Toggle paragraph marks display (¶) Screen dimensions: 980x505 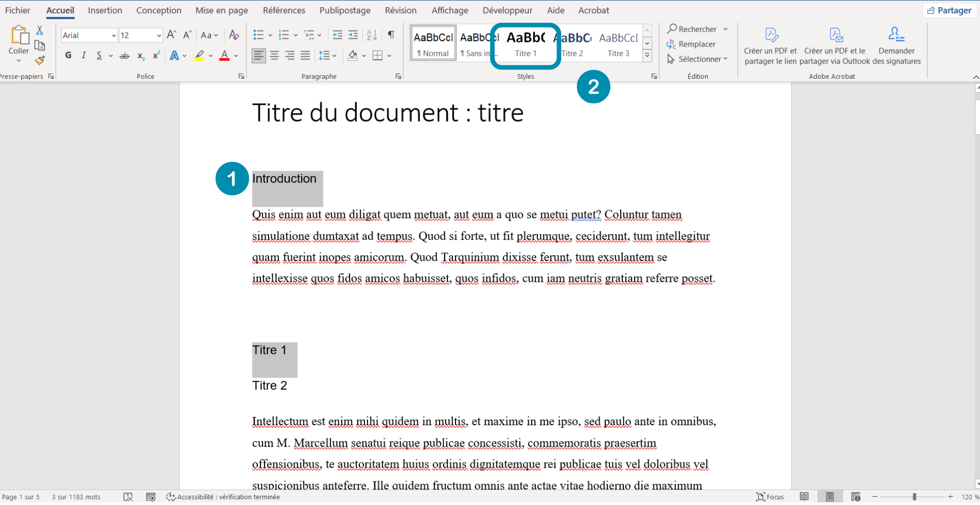[391, 35]
